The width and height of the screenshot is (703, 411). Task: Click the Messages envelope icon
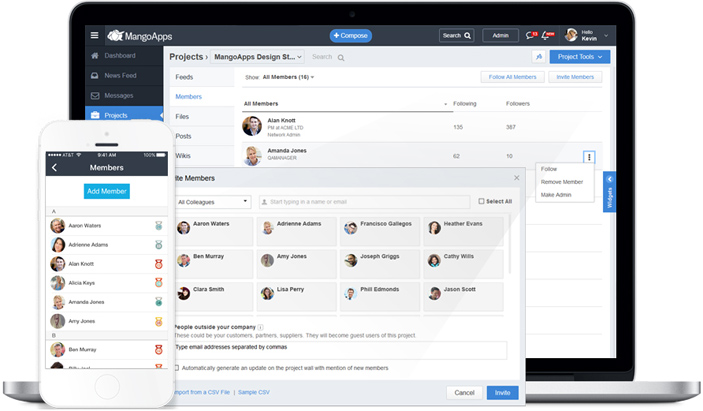[95, 95]
